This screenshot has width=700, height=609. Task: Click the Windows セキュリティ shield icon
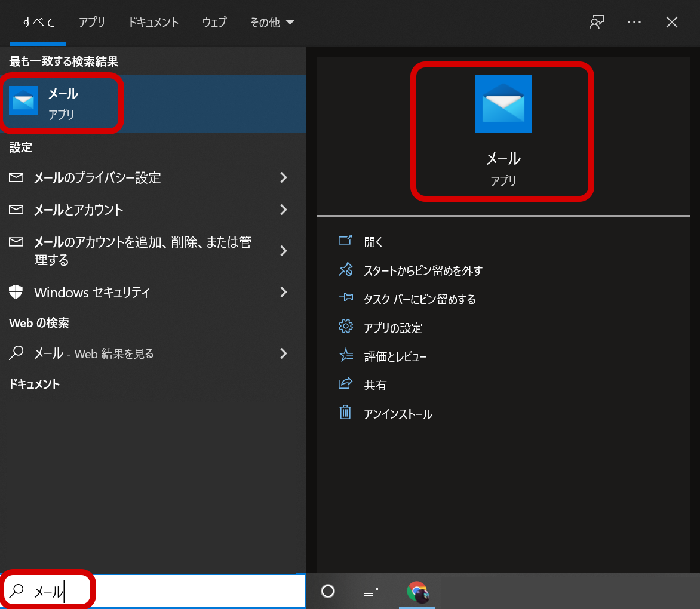pyautogui.click(x=16, y=292)
